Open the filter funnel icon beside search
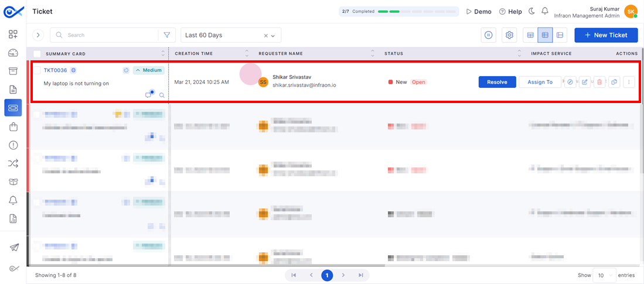This screenshot has width=644, height=284. pyautogui.click(x=167, y=35)
